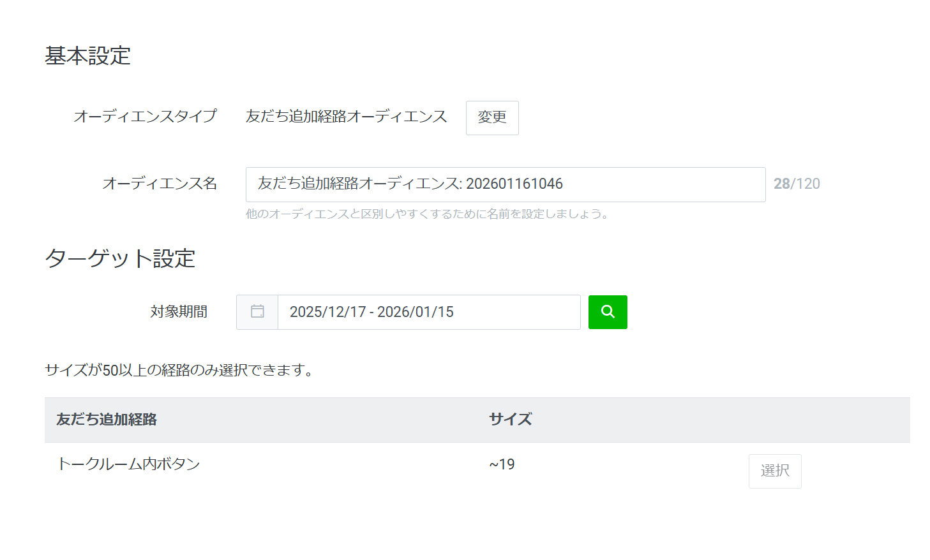The height and width of the screenshot is (560, 930).
Task: Click the 友だち追加経路オーディエンス type value text
Action: 346,117
